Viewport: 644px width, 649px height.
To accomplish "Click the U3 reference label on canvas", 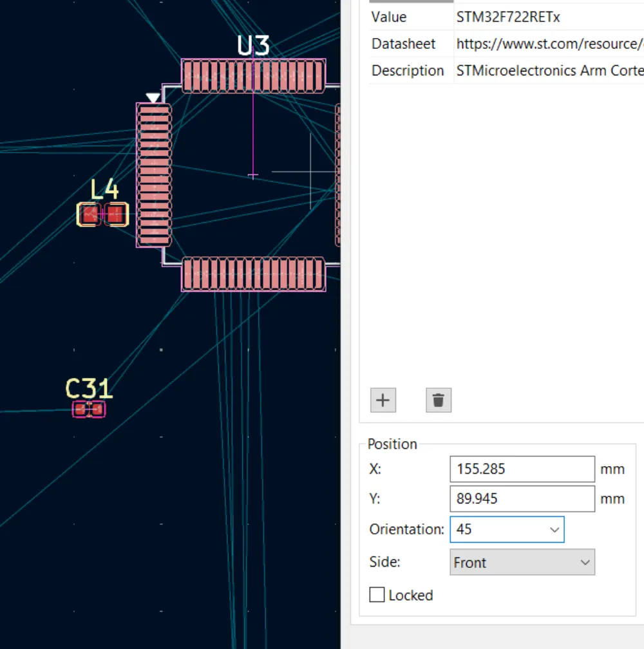I will [x=253, y=46].
